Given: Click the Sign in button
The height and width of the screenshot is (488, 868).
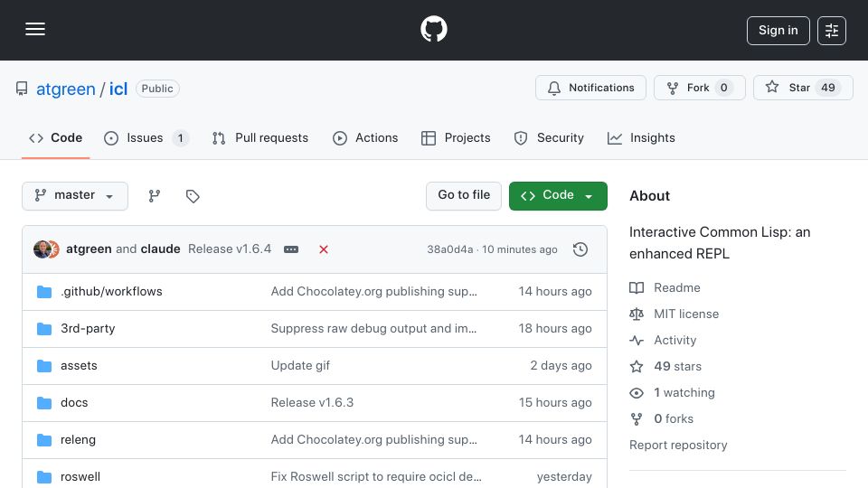Looking at the screenshot, I should (x=778, y=31).
